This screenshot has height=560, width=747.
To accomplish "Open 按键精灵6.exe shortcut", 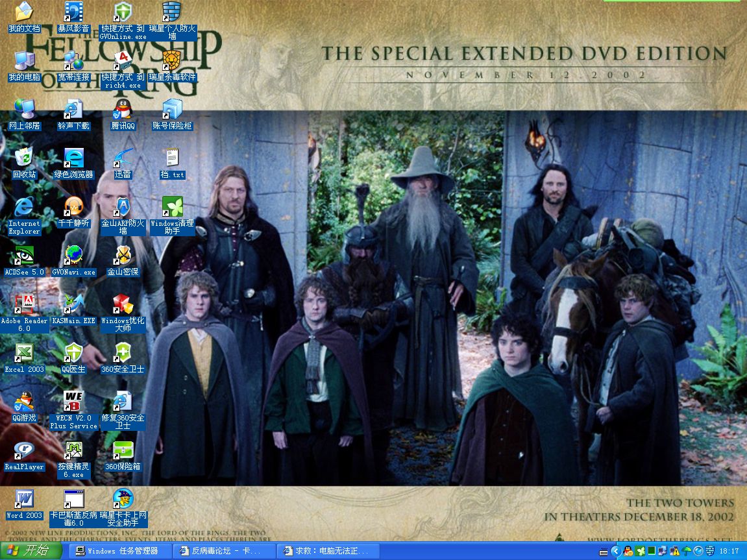I will coord(73,459).
